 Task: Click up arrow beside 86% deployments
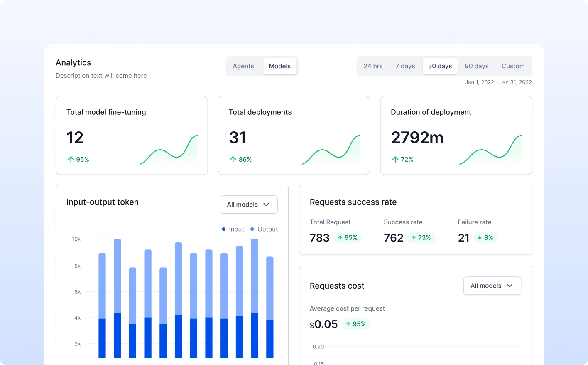click(x=233, y=160)
